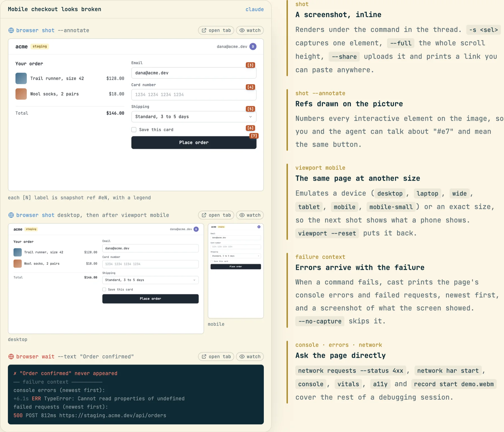Click the user avatar in annotated screenshot
This screenshot has width=504, height=432.
[253, 46]
